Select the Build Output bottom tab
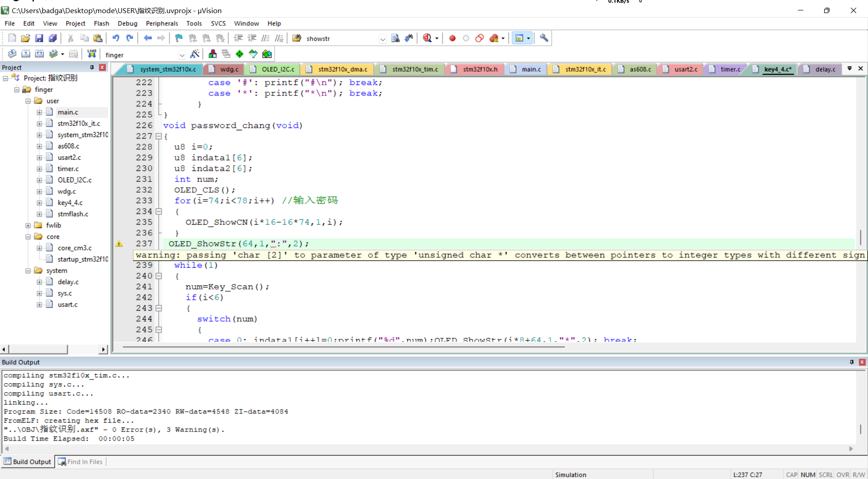 [x=28, y=462]
